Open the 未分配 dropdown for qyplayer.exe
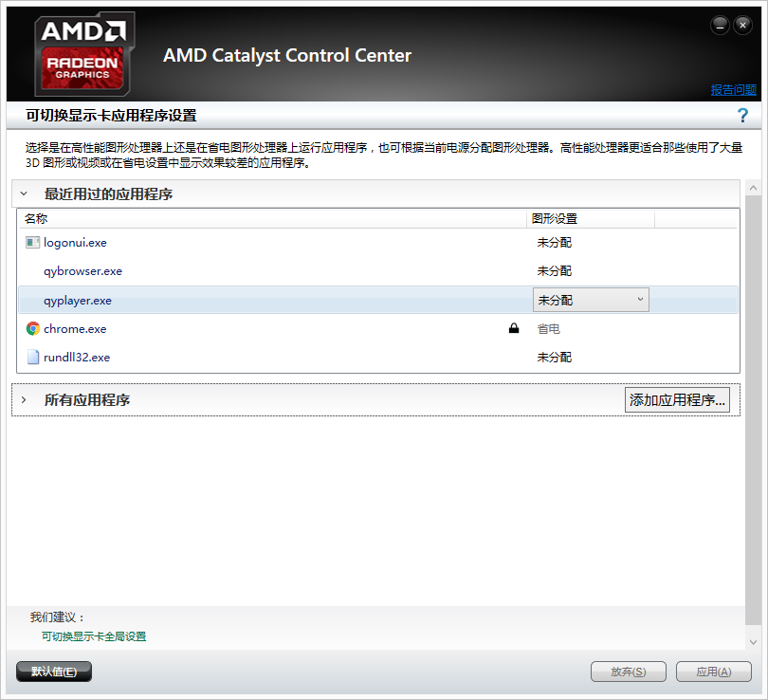This screenshot has width=768, height=700. [x=591, y=300]
